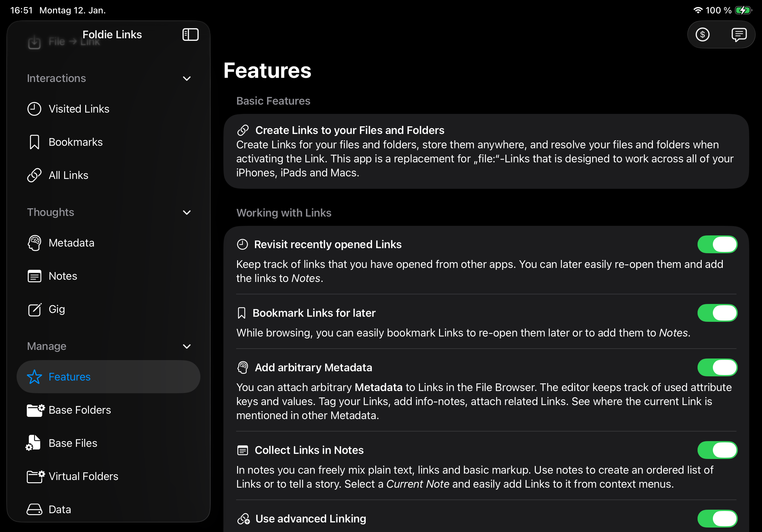This screenshot has width=762, height=532.
Task: Click the Bookmarks ribbon icon
Action: [x=34, y=142]
